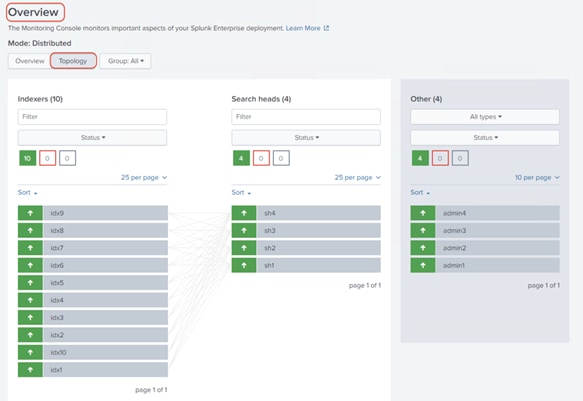Viewport: 583px width, 401px height.
Task: Open the Status dropdown in Other panel
Action: click(485, 138)
